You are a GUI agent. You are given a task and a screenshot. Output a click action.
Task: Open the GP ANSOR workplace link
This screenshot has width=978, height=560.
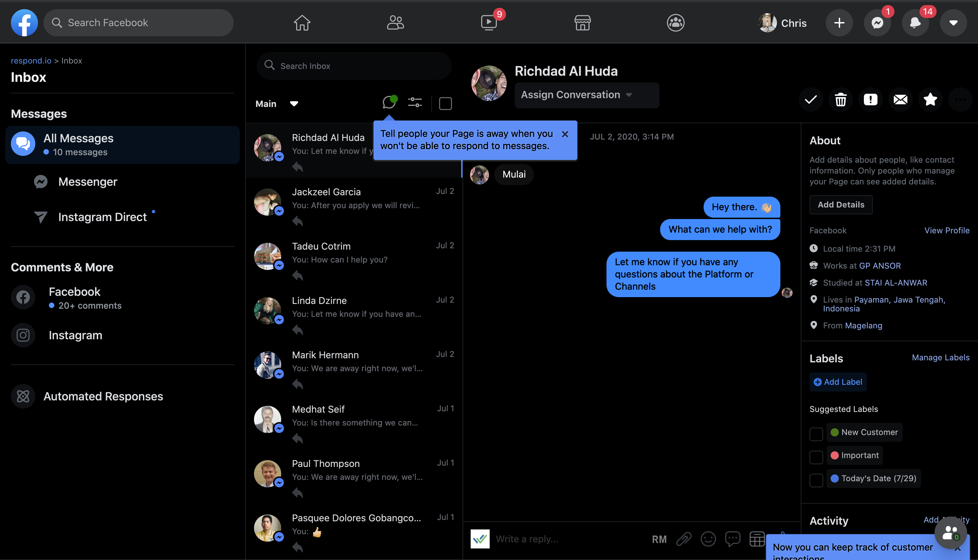tap(880, 266)
